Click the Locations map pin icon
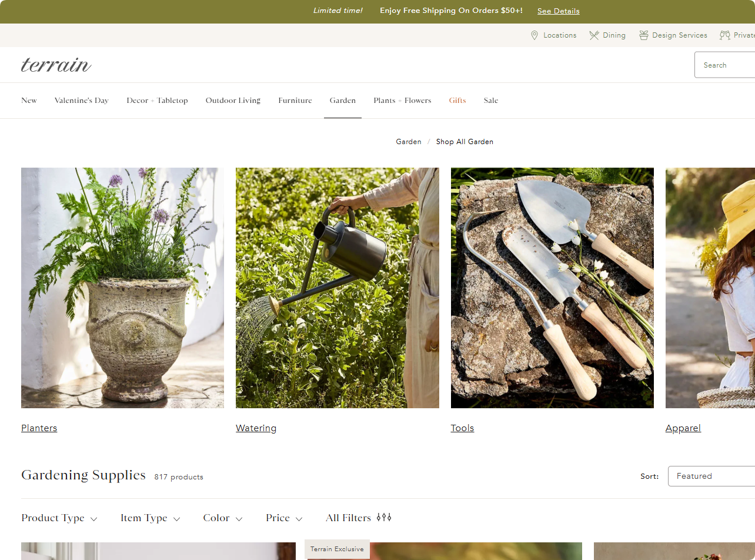This screenshot has height=560, width=755. click(534, 35)
